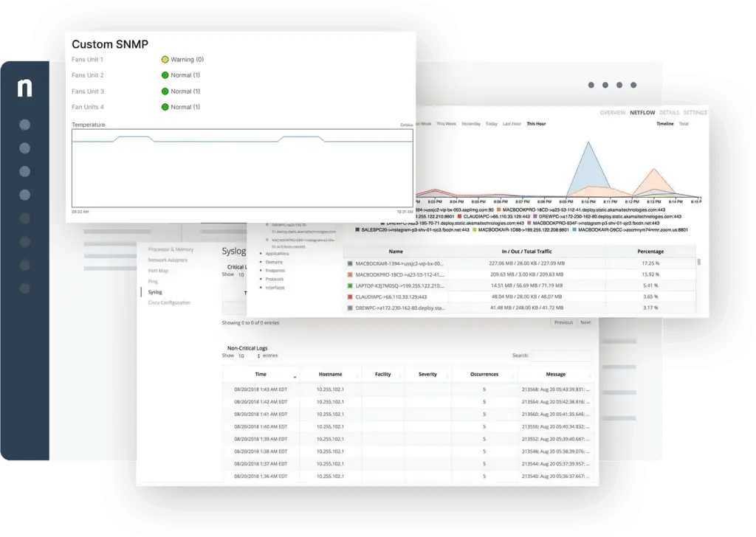Select the Yesterday time range
This screenshot has width=756, height=537.
pos(470,124)
